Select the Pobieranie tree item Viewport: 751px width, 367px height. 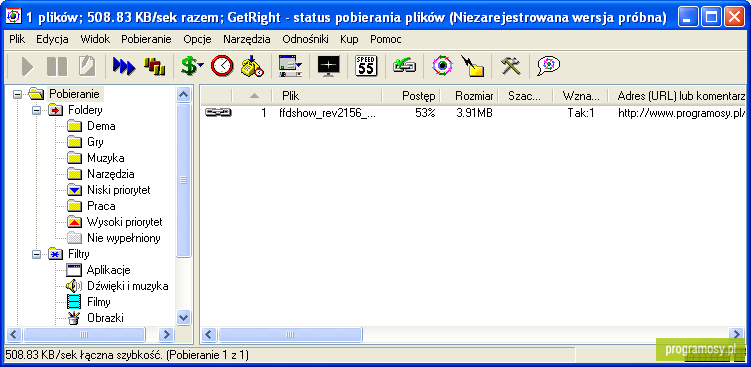(x=74, y=94)
